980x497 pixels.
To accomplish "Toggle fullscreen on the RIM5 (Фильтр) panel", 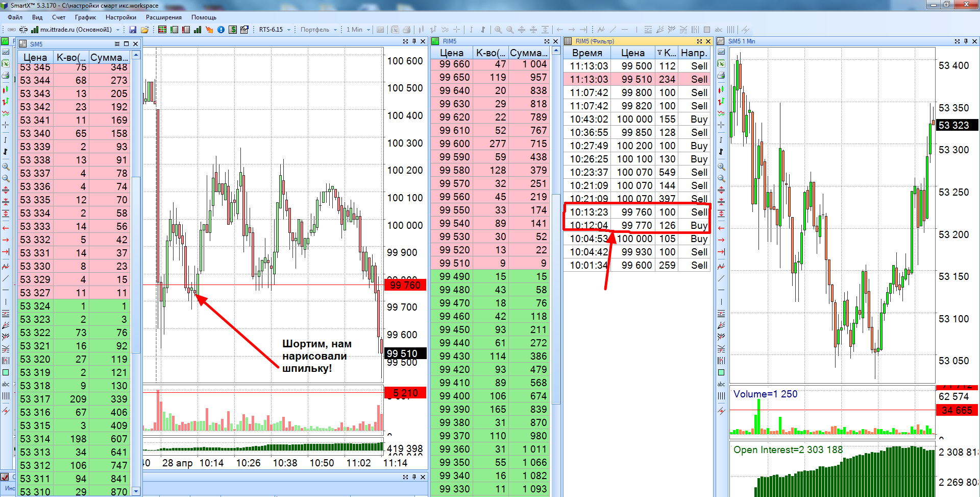I will click(699, 41).
